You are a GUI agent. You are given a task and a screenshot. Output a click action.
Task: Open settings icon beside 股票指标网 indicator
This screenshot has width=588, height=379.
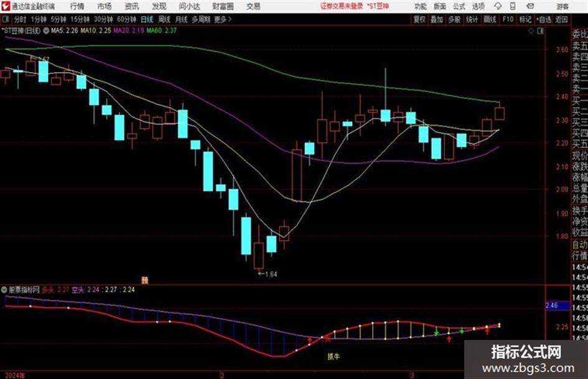pos(4,289)
